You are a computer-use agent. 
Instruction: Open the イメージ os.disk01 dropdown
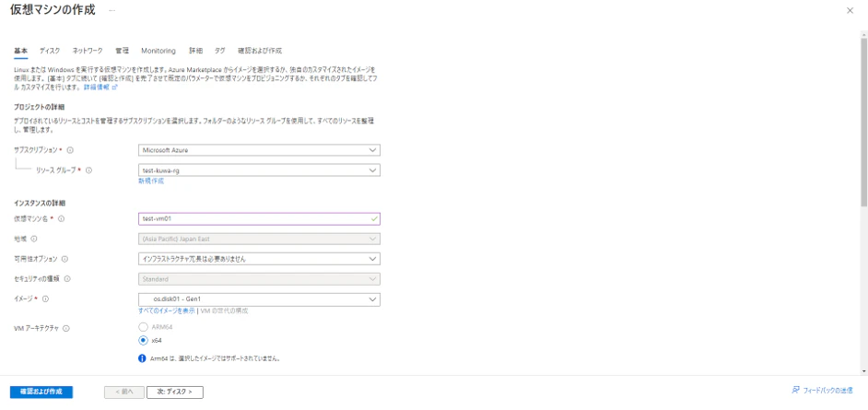(259, 299)
